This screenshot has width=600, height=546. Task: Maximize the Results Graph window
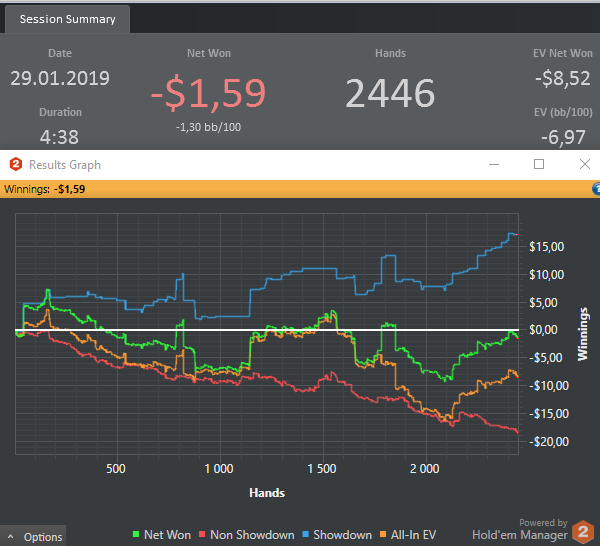[539, 164]
